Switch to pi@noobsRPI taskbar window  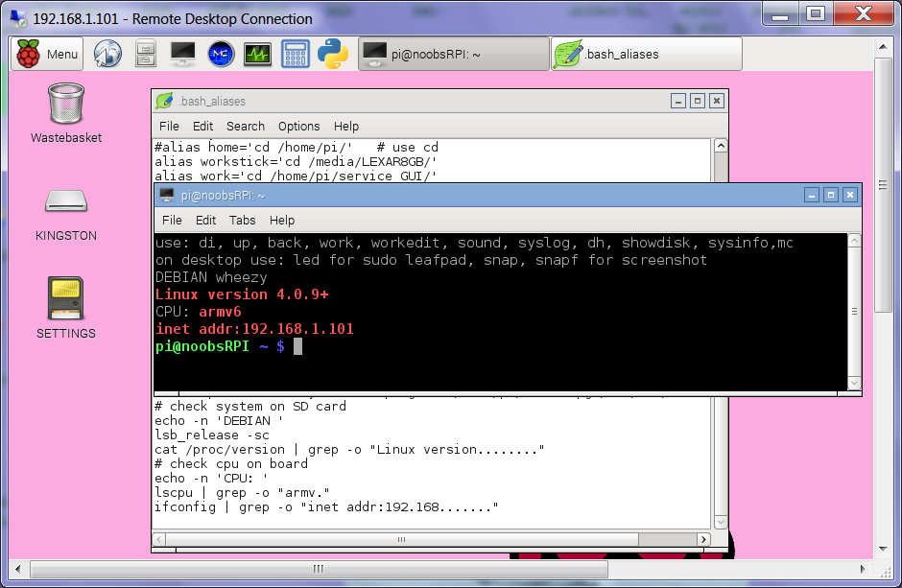pyautogui.click(x=453, y=55)
